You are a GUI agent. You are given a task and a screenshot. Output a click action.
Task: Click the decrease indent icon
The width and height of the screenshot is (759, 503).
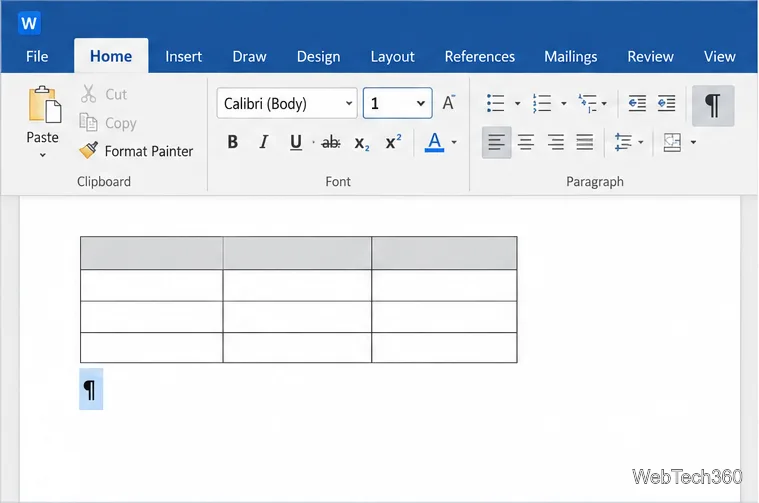point(637,103)
